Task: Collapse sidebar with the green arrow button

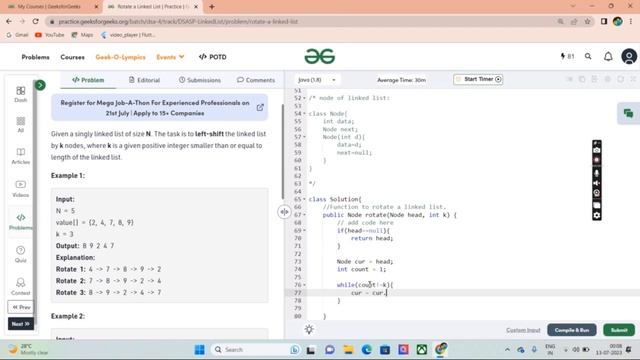Action: coord(40,85)
